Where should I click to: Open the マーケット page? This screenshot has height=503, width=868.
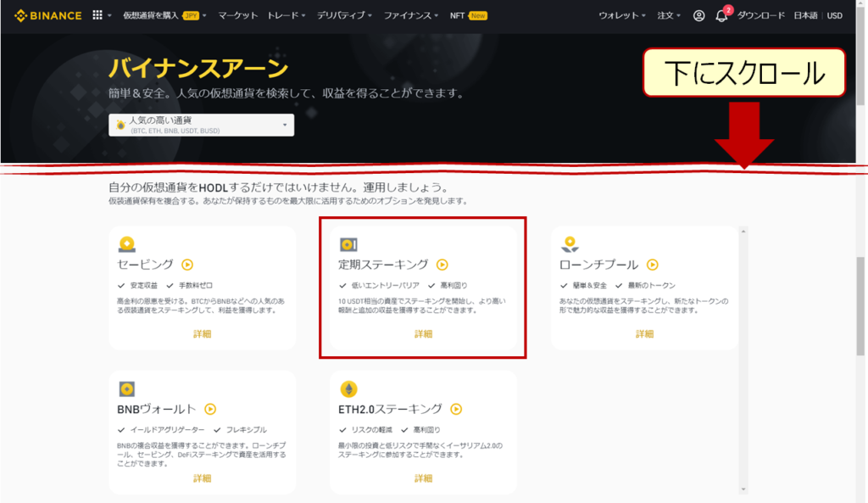[x=238, y=15]
